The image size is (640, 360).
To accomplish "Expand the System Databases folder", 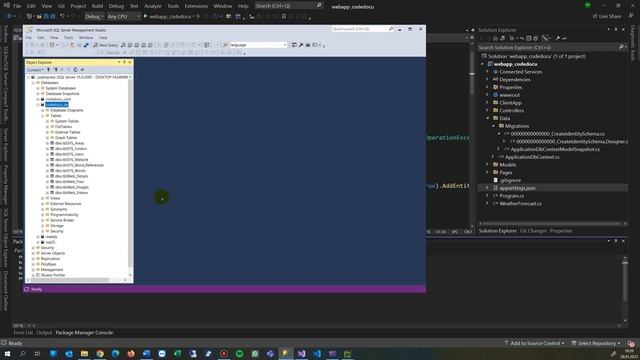I will (x=38, y=88).
